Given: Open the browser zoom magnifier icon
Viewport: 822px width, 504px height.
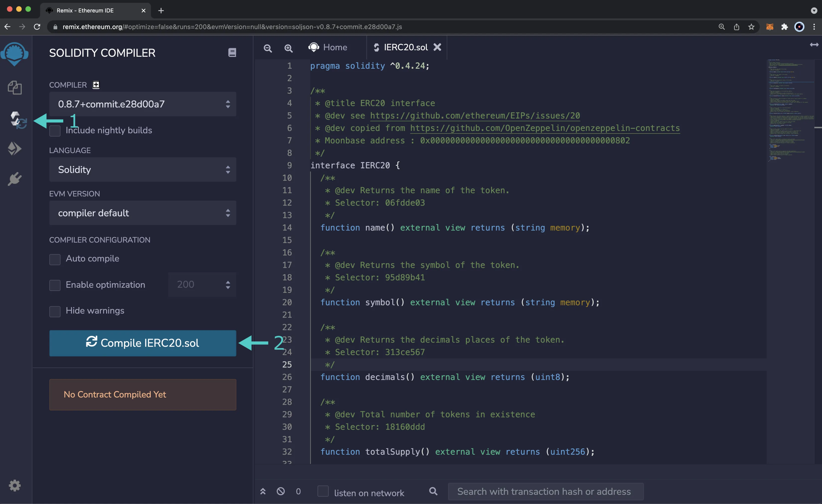Looking at the screenshot, I should 722,27.
